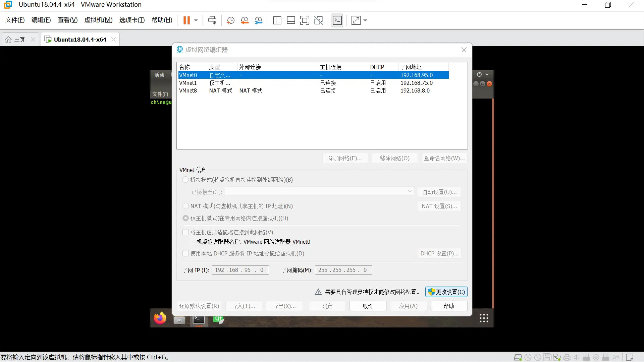
Task: Toggle 将主机虚拟适配器连接到此网络 checkbox
Action: [185, 232]
